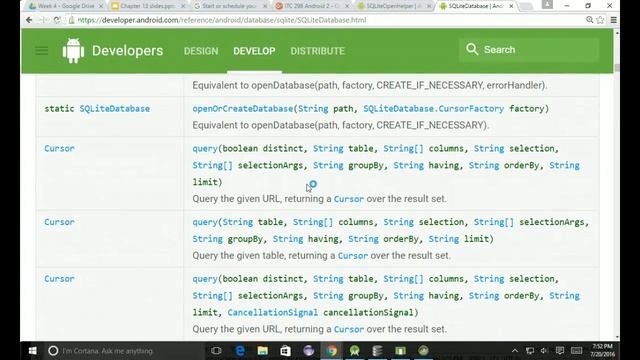Open the Windows Store taskbar icon

click(x=285, y=351)
